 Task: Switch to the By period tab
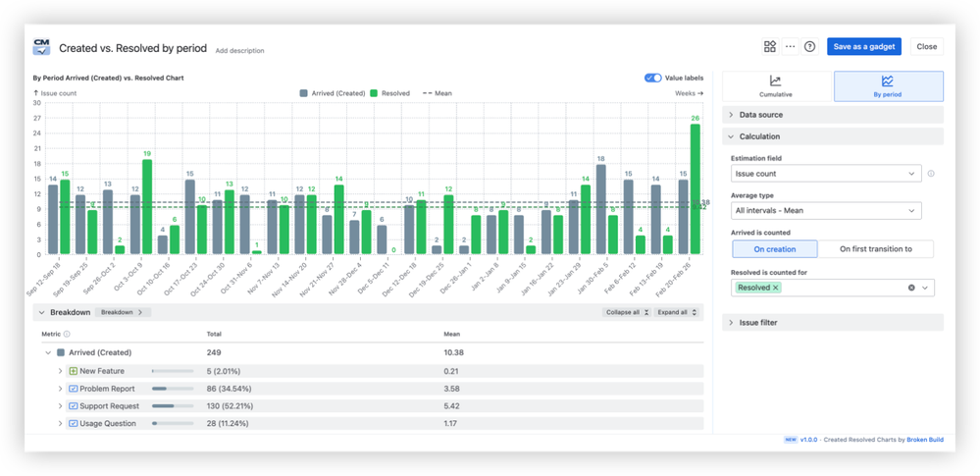pyautogui.click(x=888, y=86)
